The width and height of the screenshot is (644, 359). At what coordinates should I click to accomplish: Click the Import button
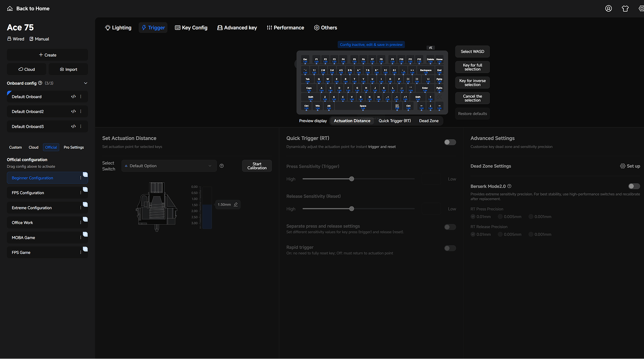(68, 69)
